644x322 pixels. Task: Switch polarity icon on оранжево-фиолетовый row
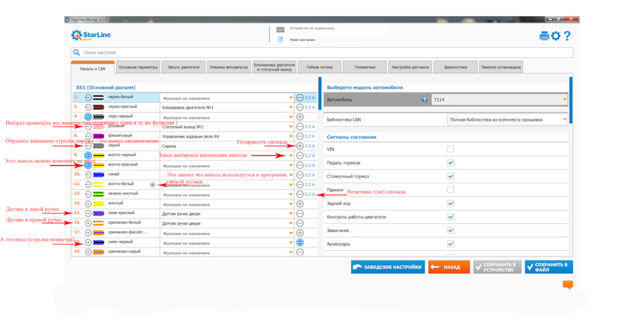point(300,233)
